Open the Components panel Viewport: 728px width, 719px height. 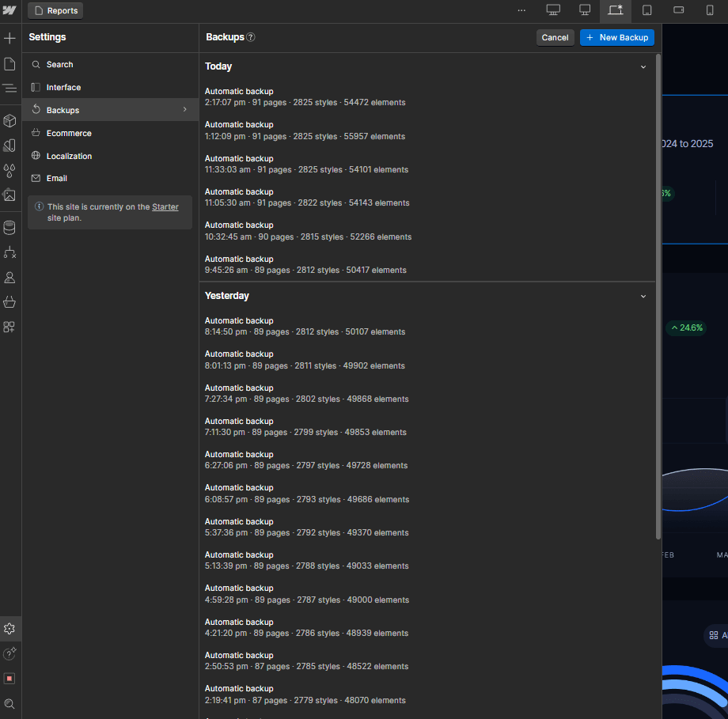tap(9, 120)
